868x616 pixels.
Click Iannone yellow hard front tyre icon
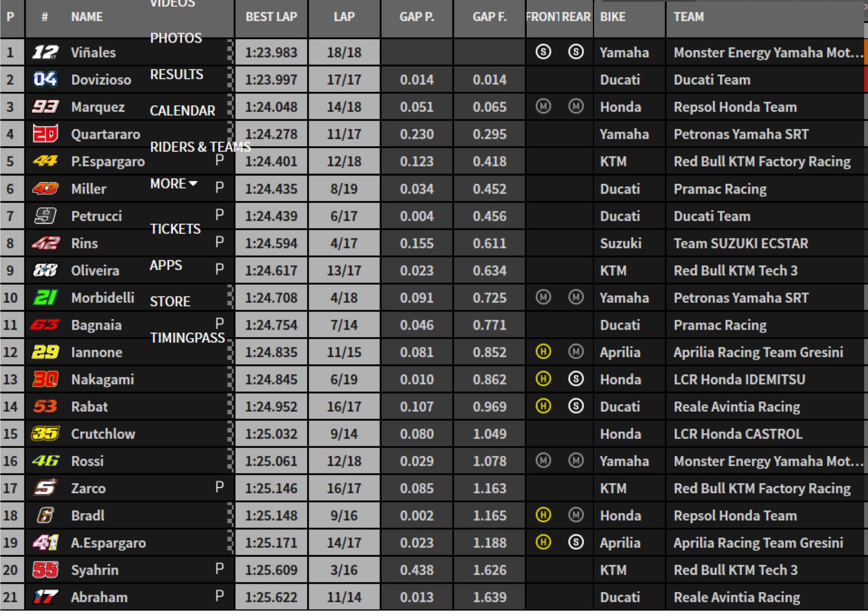[543, 352]
